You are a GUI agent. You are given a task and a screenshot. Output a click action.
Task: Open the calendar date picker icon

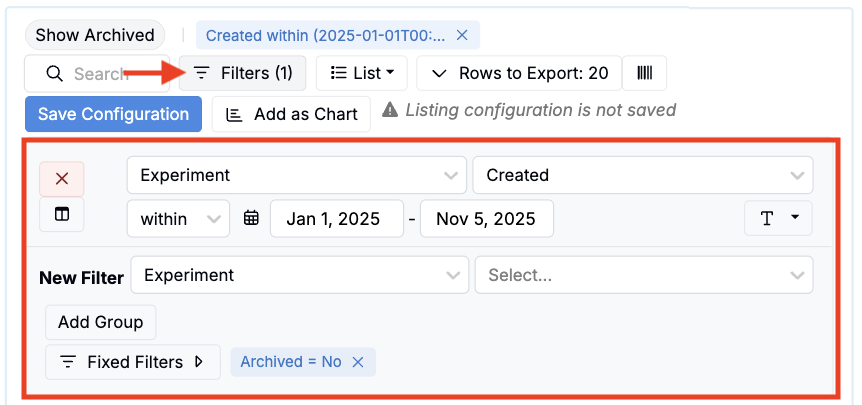click(x=251, y=218)
